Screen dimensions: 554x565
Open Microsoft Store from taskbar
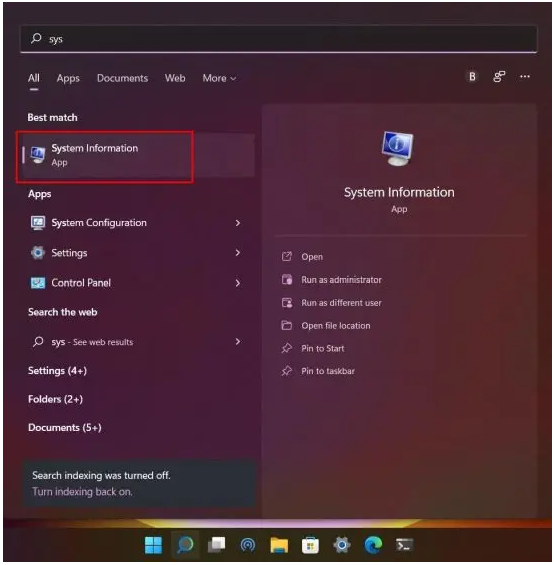pos(310,545)
